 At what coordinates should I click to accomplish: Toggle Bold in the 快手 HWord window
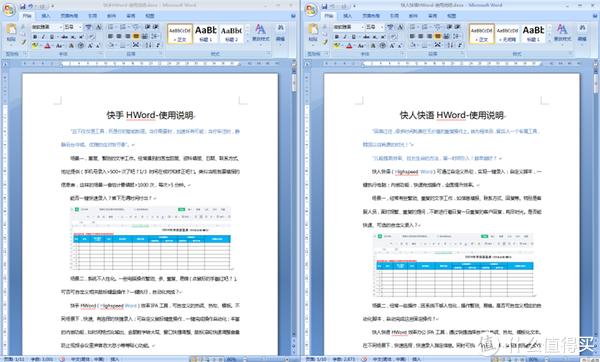tap(35, 37)
